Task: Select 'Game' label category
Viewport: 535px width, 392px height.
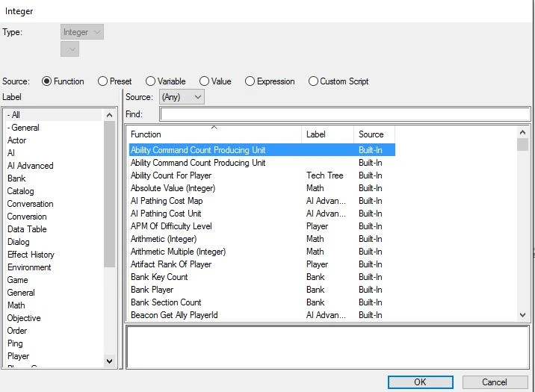Action: pyautogui.click(x=54, y=280)
